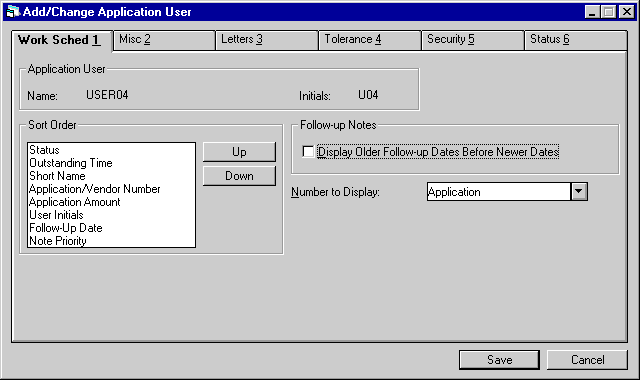Minimize the Add/Change Application User window
This screenshot has height=380, width=640.
pos(591,11)
